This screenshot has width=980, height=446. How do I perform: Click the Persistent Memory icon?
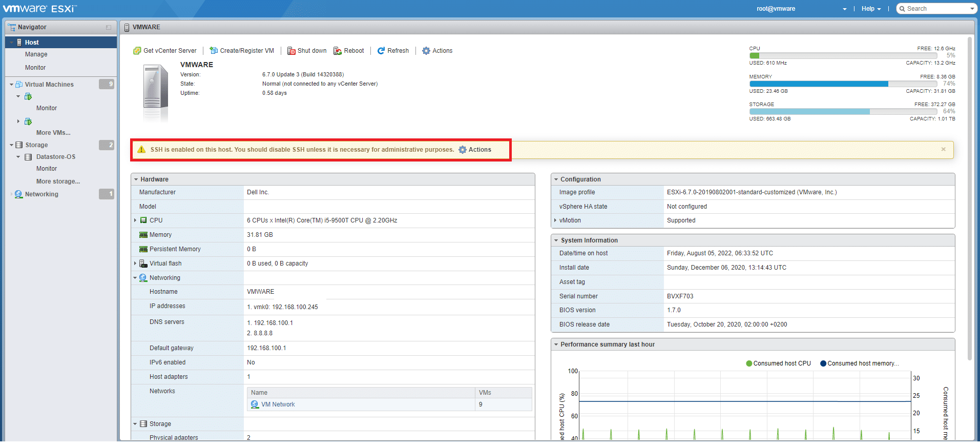click(x=143, y=249)
